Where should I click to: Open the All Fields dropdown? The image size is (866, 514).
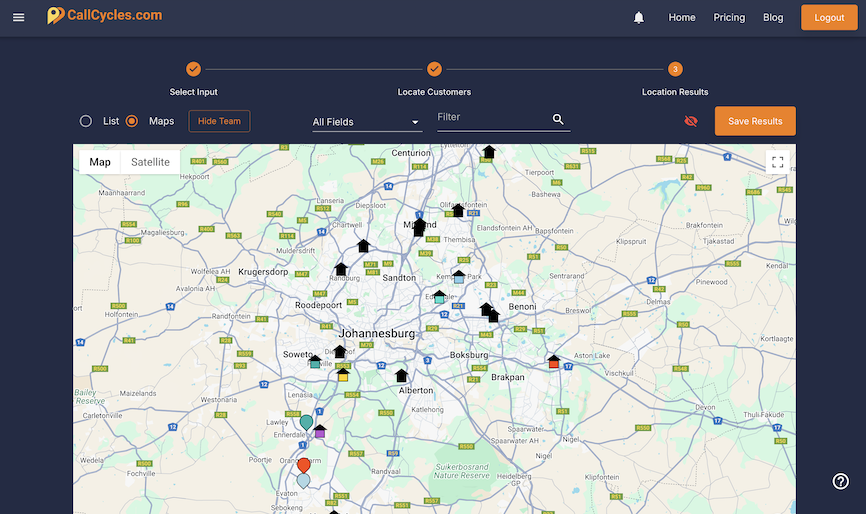point(367,122)
